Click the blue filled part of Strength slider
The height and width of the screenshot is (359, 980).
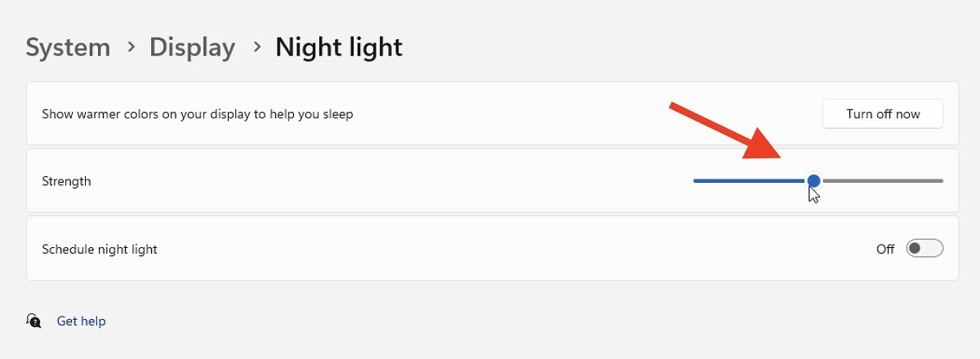click(x=747, y=180)
